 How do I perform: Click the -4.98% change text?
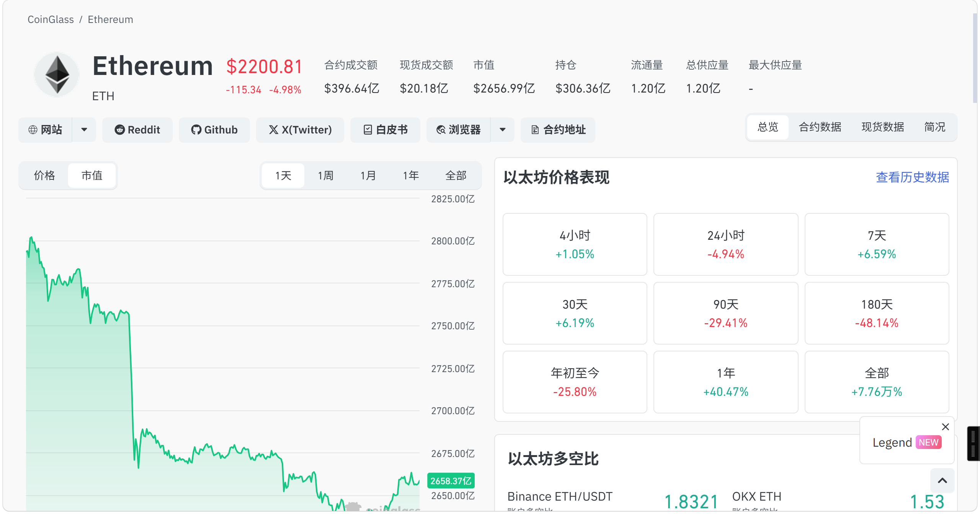click(285, 90)
